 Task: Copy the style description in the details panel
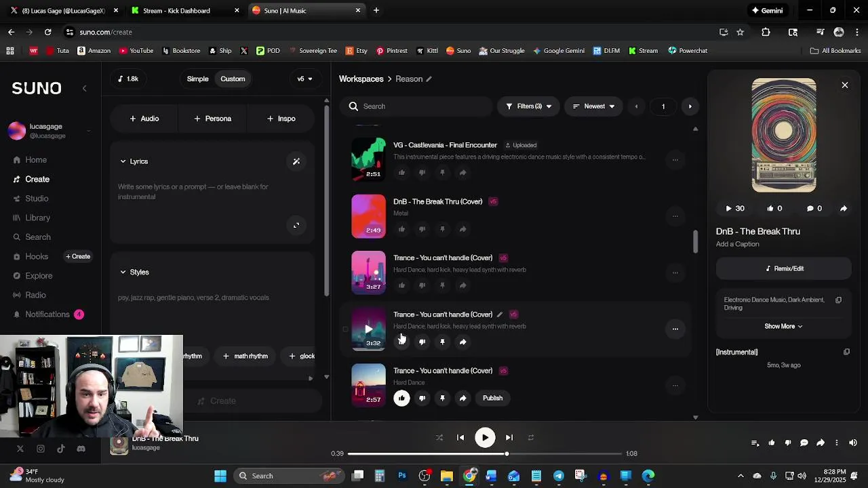(838, 300)
